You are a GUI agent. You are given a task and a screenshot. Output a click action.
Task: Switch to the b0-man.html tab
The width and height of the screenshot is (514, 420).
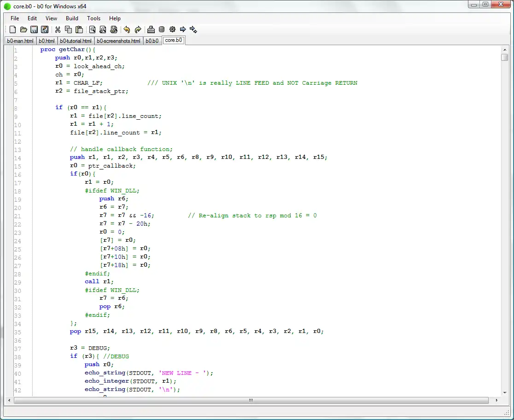[x=20, y=41]
